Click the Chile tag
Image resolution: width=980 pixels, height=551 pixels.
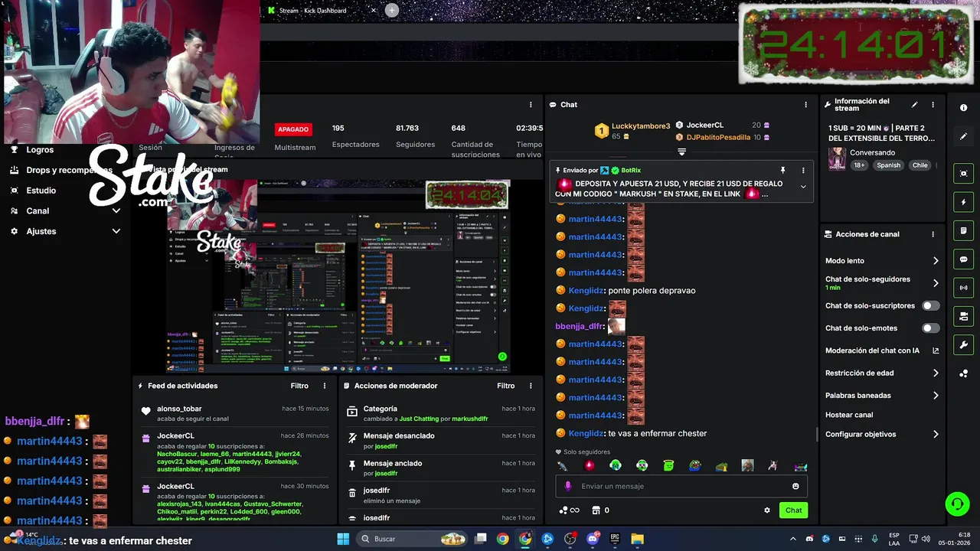click(920, 165)
